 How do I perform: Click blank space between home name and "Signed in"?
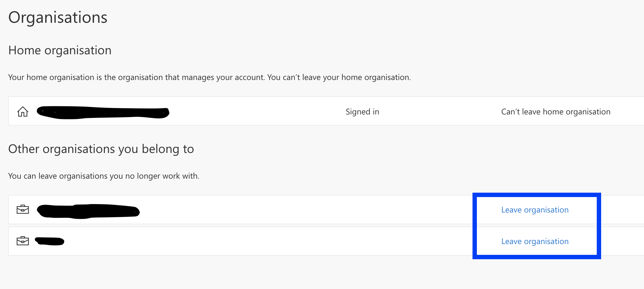(257, 112)
